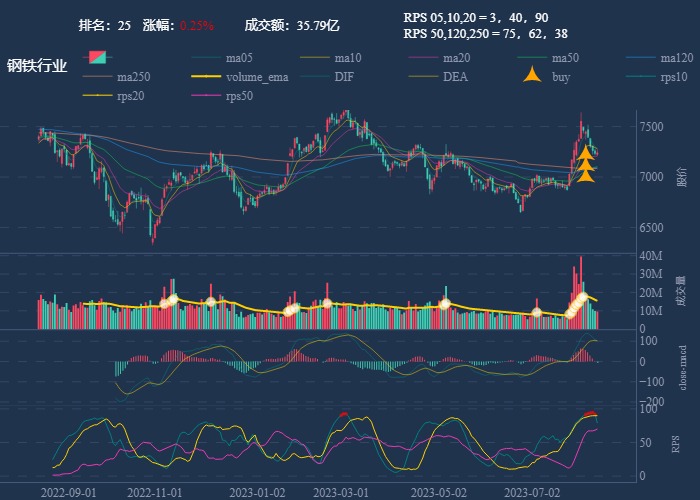Screen dimensions: 700x500
Task: Click the red-green candlestick legend icon
Action: [x=98, y=57]
